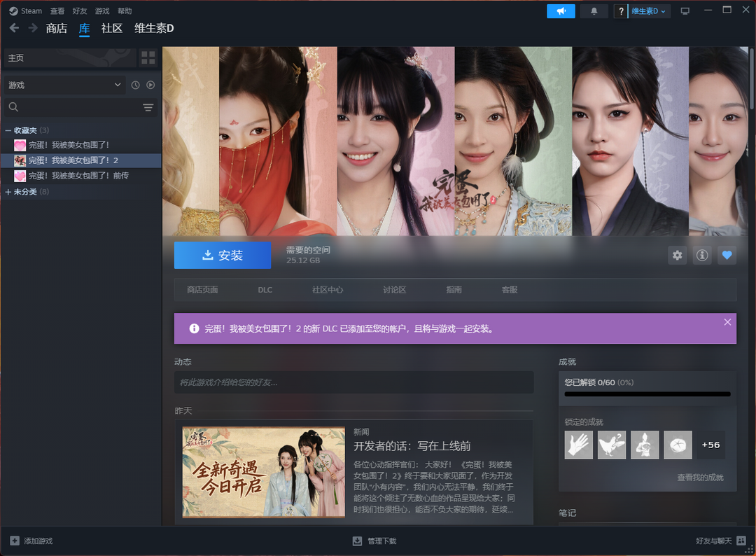
Task: Open the 游戏 filter dropdown
Action: pos(64,85)
